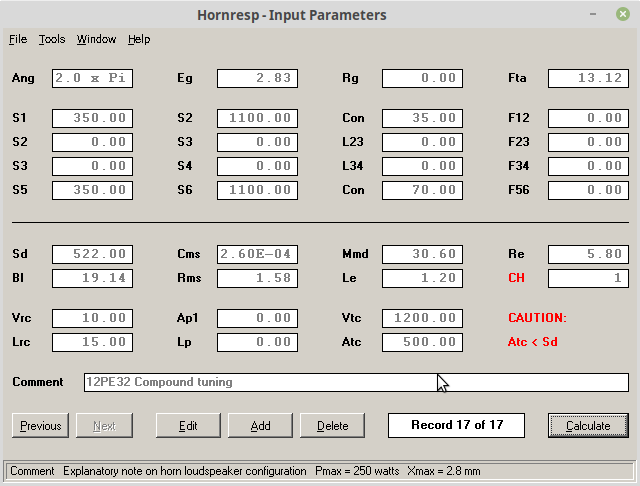Click the Cms label

click(x=189, y=254)
